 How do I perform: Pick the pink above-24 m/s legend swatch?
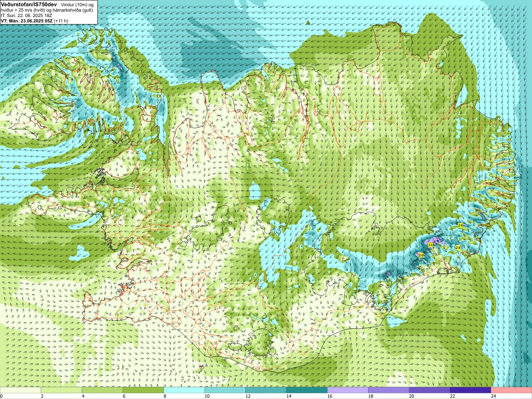click(x=512, y=390)
